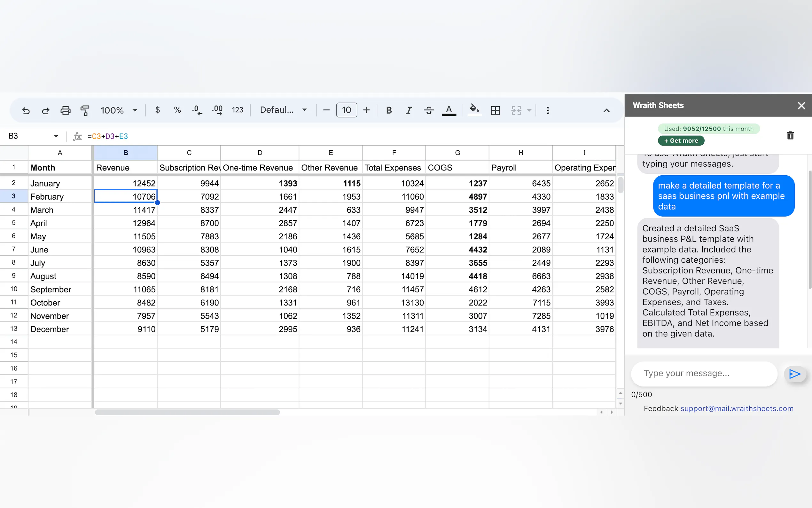Toggle strikethrough formatting
812x508 pixels.
(429, 110)
